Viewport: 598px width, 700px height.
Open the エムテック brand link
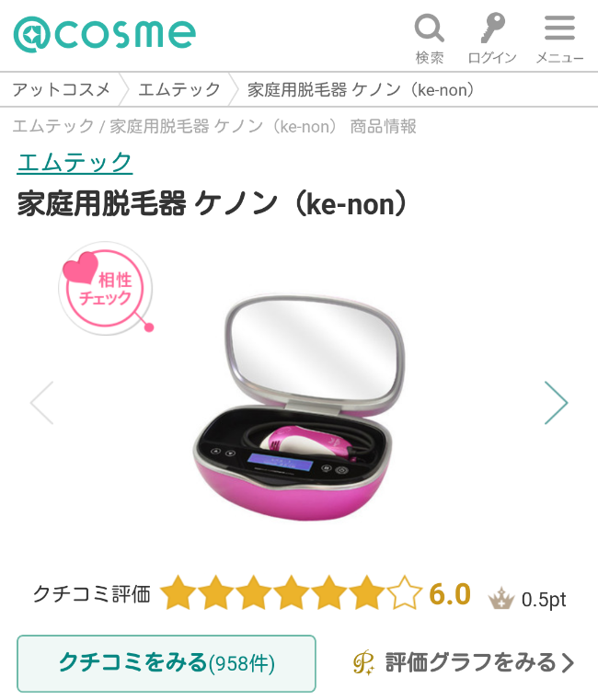point(75,162)
